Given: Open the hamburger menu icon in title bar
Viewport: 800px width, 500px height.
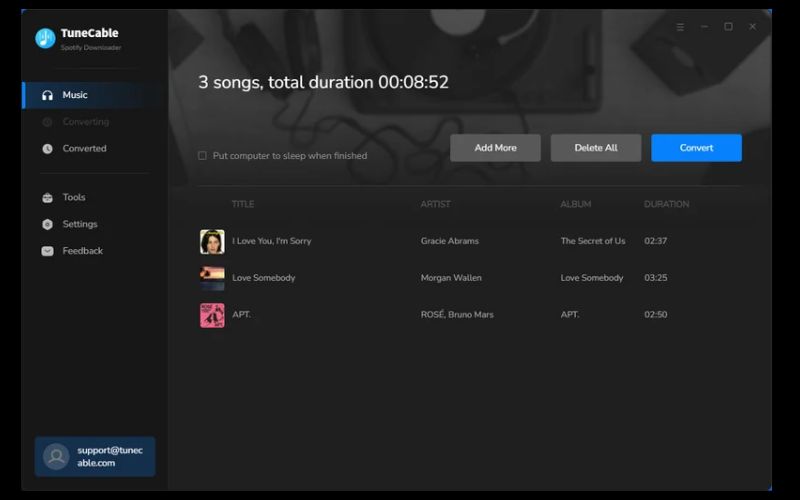Looking at the screenshot, I should point(680,27).
